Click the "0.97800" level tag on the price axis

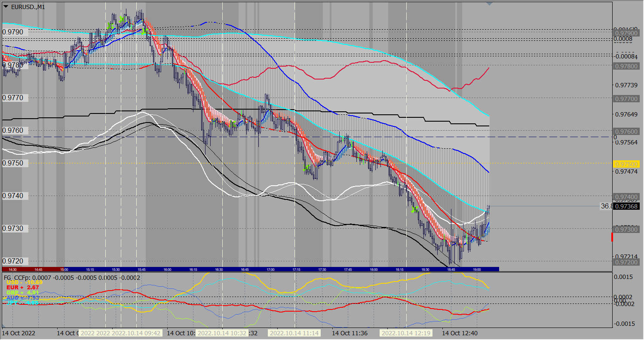click(x=627, y=66)
